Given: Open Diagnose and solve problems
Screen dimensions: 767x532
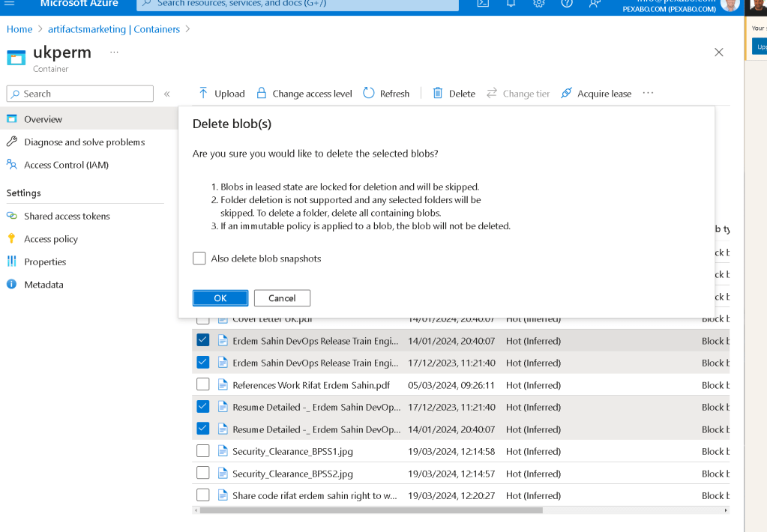Looking at the screenshot, I should (84, 142).
